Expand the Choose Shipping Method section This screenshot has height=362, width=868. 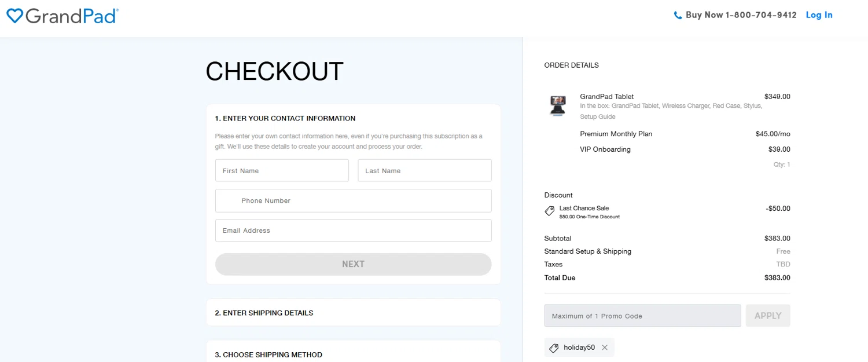[353, 354]
